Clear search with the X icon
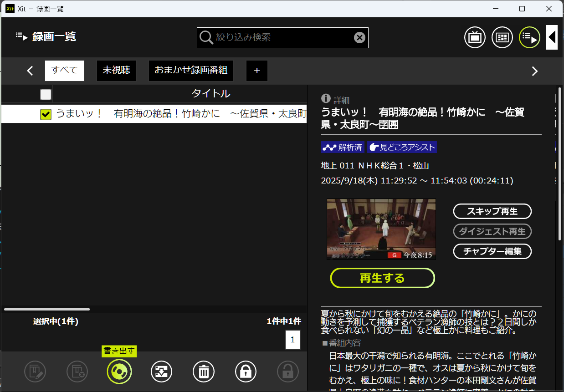The height and width of the screenshot is (392, 564). coord(359,38)
